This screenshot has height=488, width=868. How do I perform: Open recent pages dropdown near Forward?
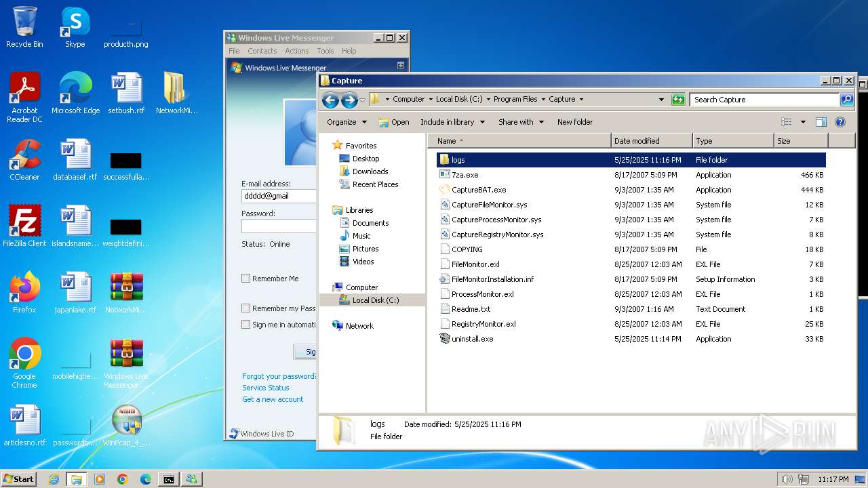coord(362,100)
